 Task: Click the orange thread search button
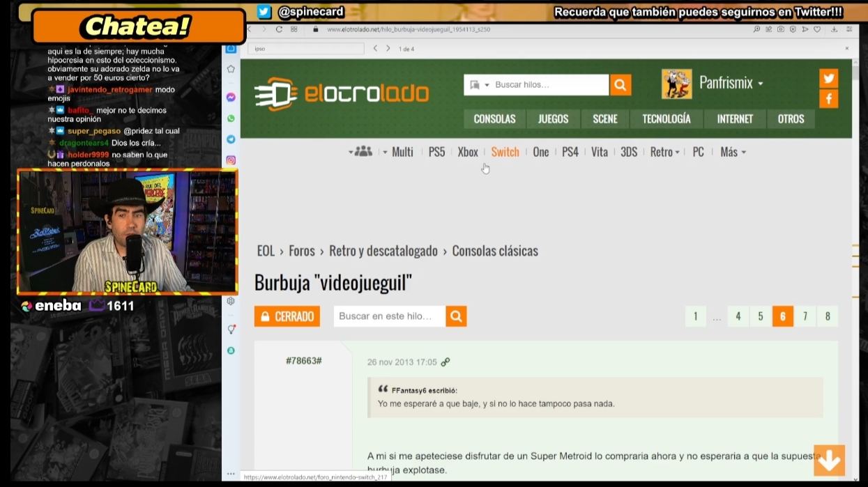[x=456, y=316]
